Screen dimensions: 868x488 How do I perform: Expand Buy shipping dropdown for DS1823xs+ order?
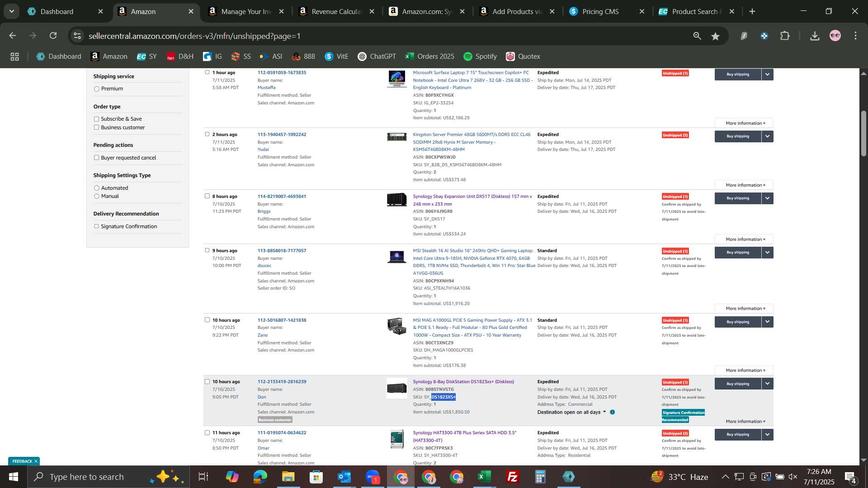(x=768, y=384)
